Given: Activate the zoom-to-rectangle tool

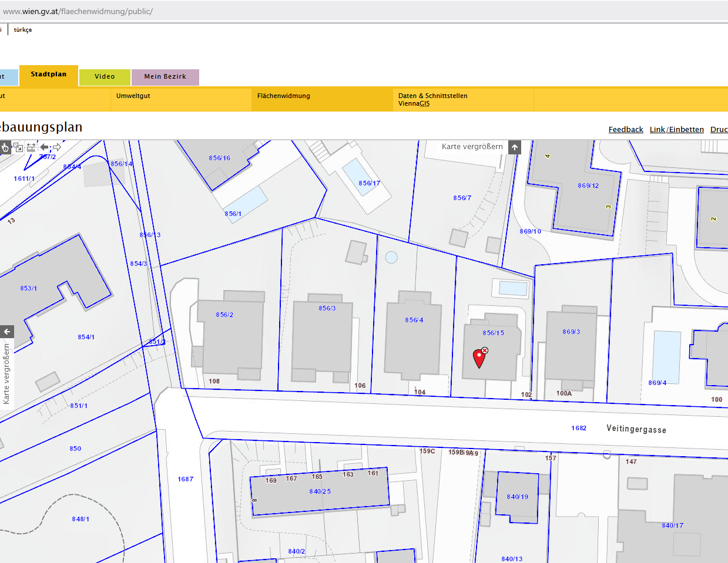Looking at the screenshot, I should 18,147.
